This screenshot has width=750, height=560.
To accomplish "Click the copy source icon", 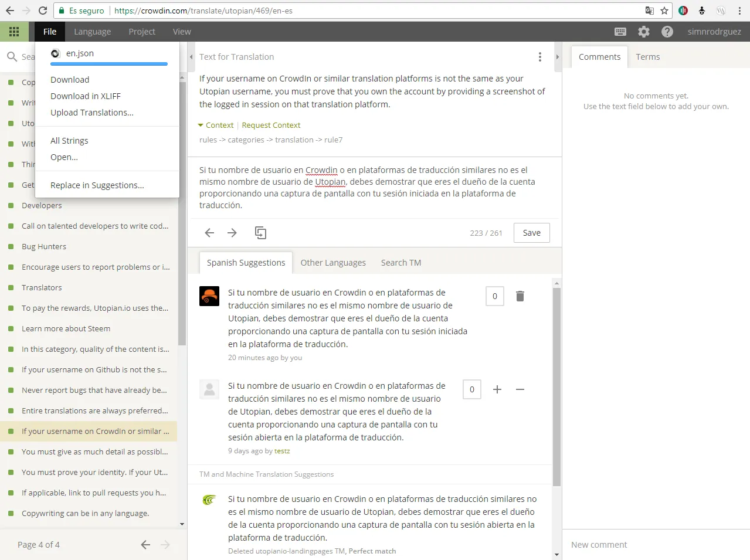I will (260, 233).
